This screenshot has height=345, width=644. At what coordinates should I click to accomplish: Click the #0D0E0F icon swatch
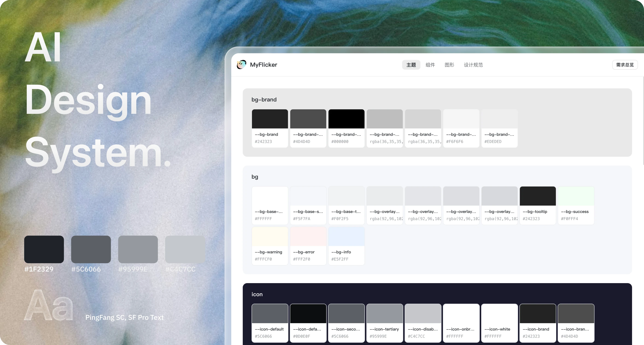[x=308, y=323]
